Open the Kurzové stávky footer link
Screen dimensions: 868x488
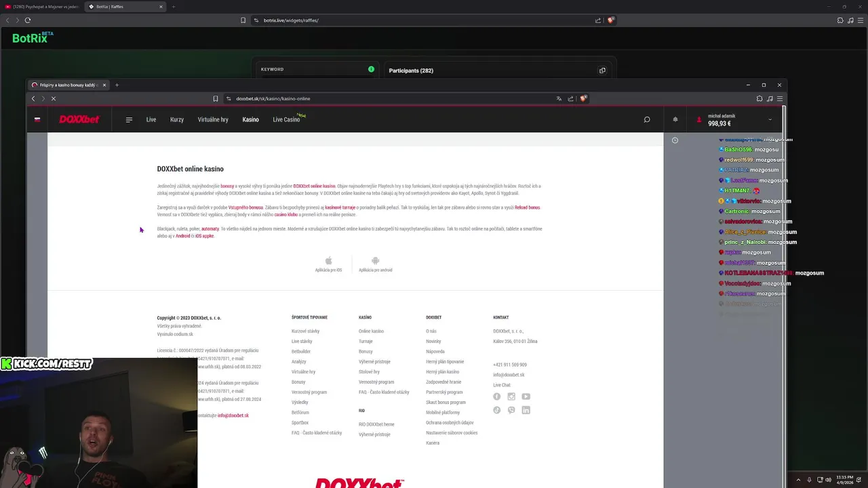point(305,331)
